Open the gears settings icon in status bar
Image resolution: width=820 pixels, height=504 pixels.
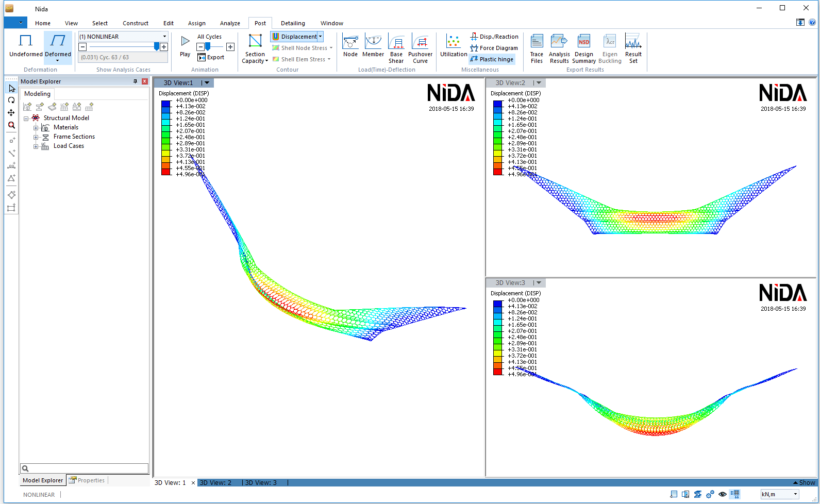pyautogui.click(x=710, y=494)
